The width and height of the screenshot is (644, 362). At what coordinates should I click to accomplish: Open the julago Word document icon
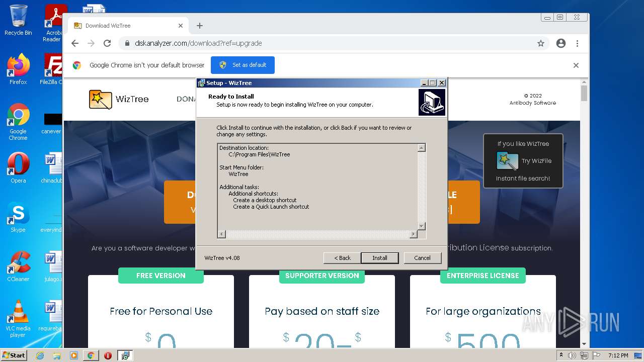pos(52,266)
